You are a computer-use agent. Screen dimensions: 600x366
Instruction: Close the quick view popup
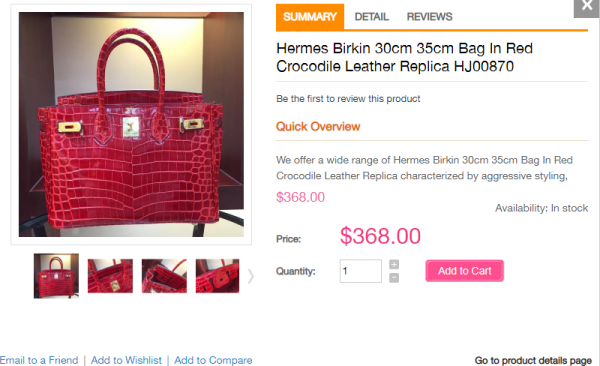587,7
